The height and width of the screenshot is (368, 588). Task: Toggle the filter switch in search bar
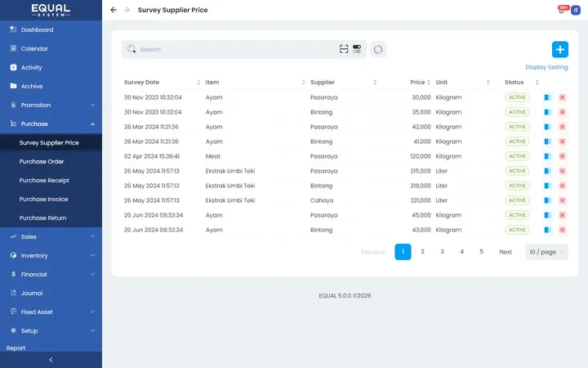[357, 49]
